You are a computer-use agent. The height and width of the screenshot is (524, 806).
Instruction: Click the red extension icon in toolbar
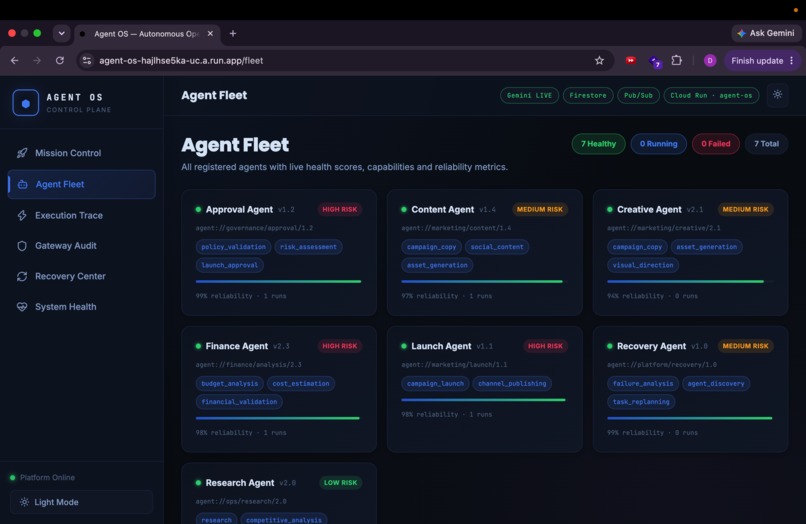[630, 60]
